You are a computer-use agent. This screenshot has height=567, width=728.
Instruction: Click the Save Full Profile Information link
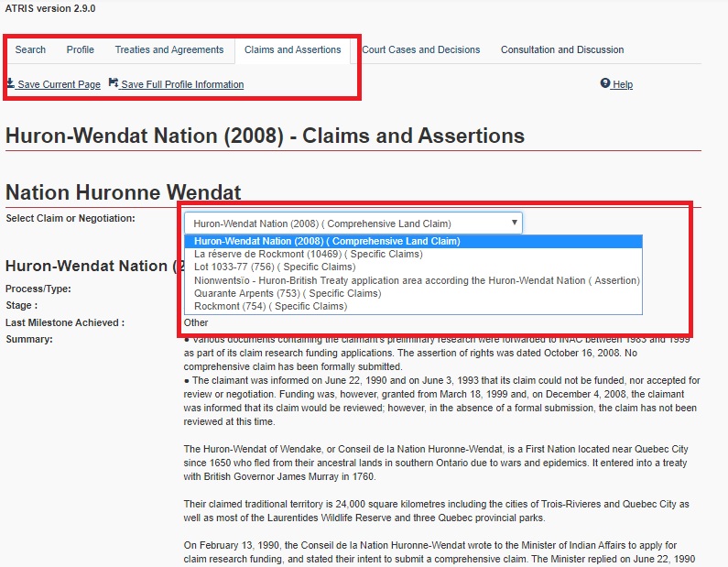[182, 84]
